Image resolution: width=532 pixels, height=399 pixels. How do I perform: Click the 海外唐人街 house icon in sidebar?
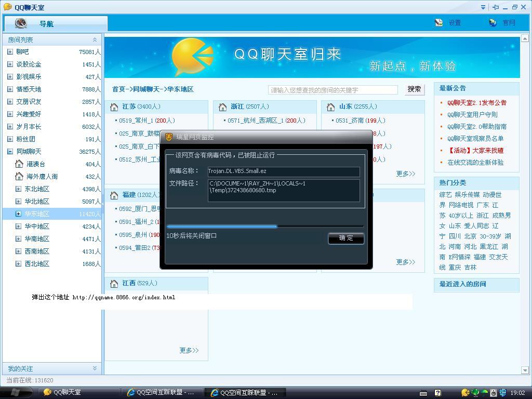tap(19, 177)
